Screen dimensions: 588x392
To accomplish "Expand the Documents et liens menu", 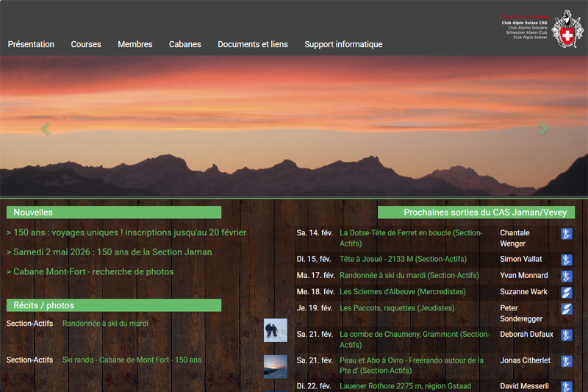I will [253, 44].
